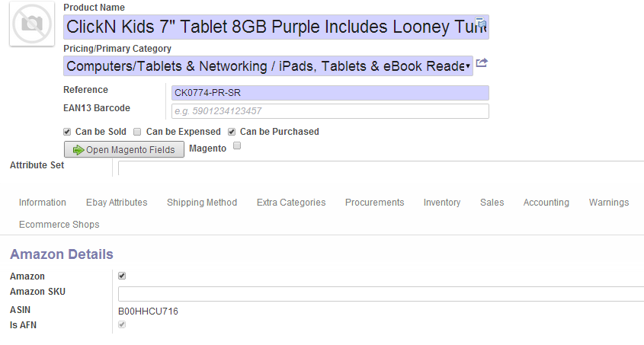Select the Ecommerce Shops tab
This screenshot has height=345, width=644.
(x=59, y=225)
